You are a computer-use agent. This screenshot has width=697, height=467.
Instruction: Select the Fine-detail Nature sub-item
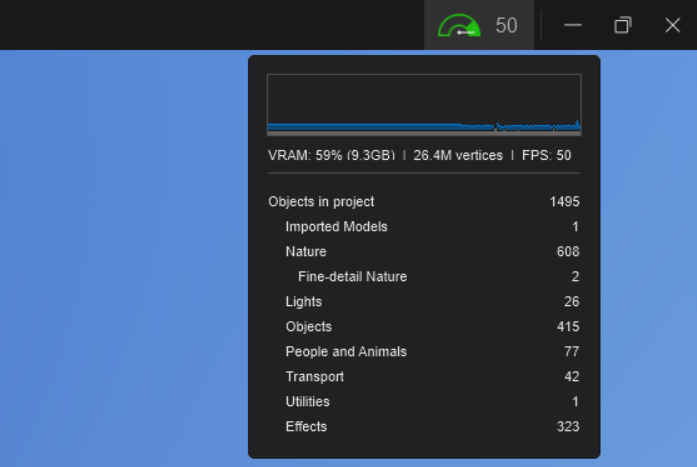352,277
